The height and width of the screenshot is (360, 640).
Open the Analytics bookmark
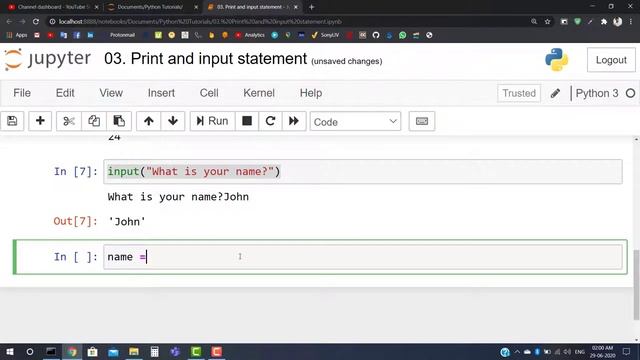pos(250,35)
